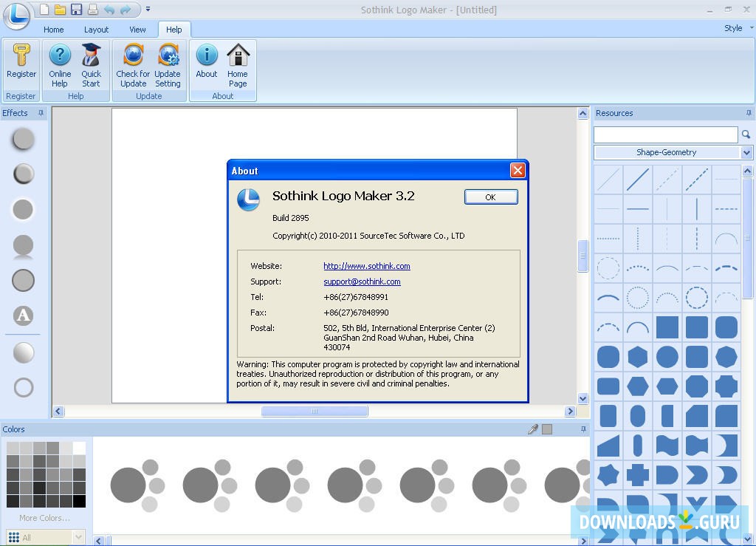Viewport: 756px width, 546px height.
Task: Click the New document icon in the quick access toolbar
Action: coord(44,9)
